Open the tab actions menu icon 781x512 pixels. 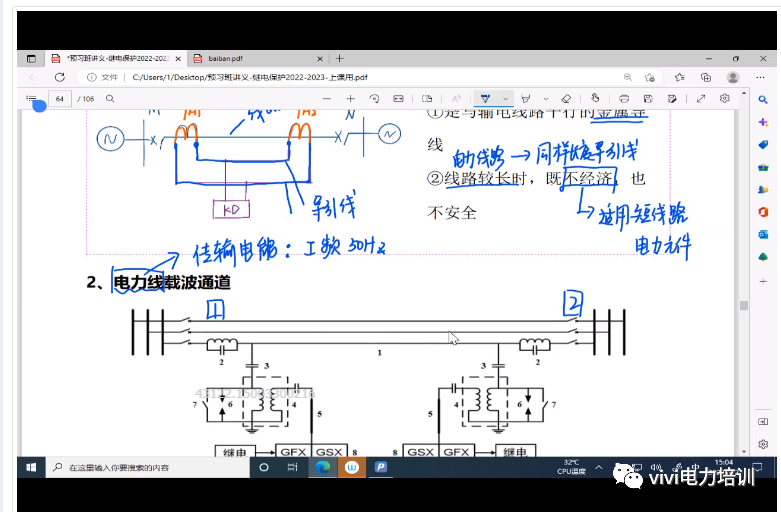tap(31, 59)
